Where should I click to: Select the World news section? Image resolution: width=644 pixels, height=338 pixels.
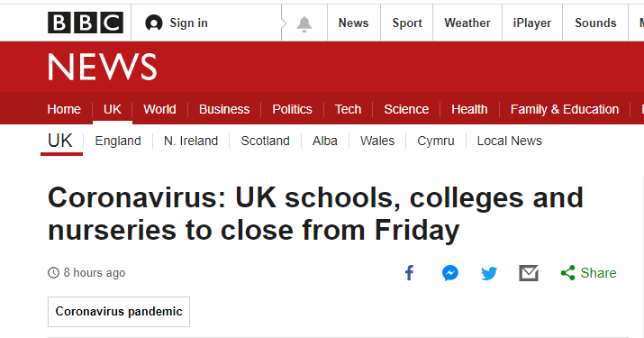tap(159, 109)
